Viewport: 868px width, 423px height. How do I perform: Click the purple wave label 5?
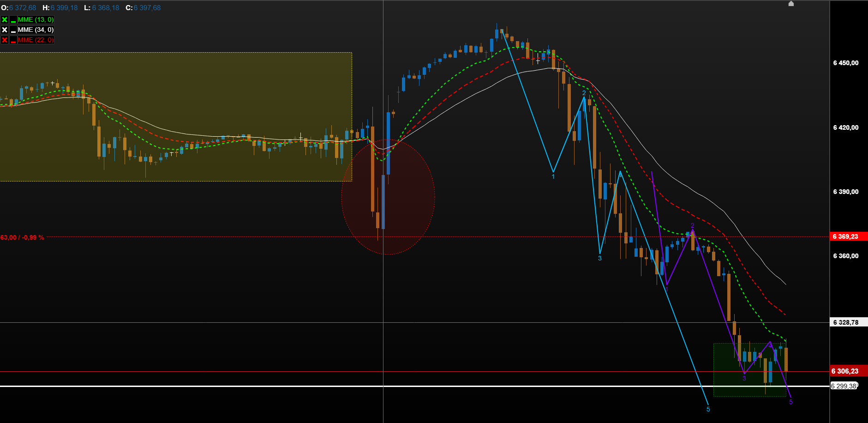click(791, 402)
